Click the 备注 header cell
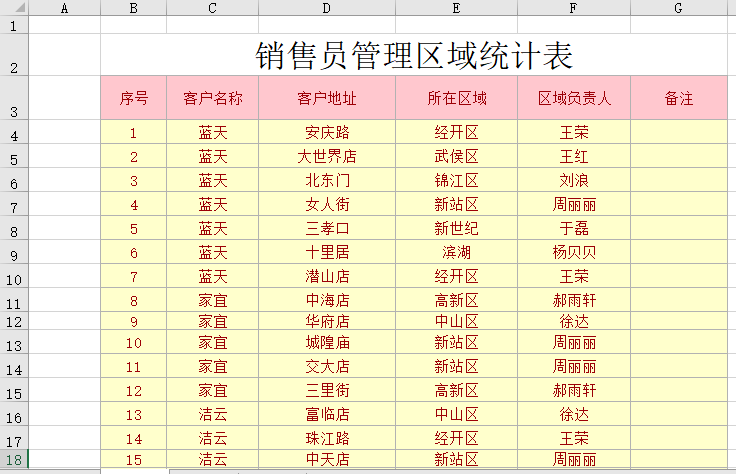This screenshot has height=474, width=736. pos(678,98)
